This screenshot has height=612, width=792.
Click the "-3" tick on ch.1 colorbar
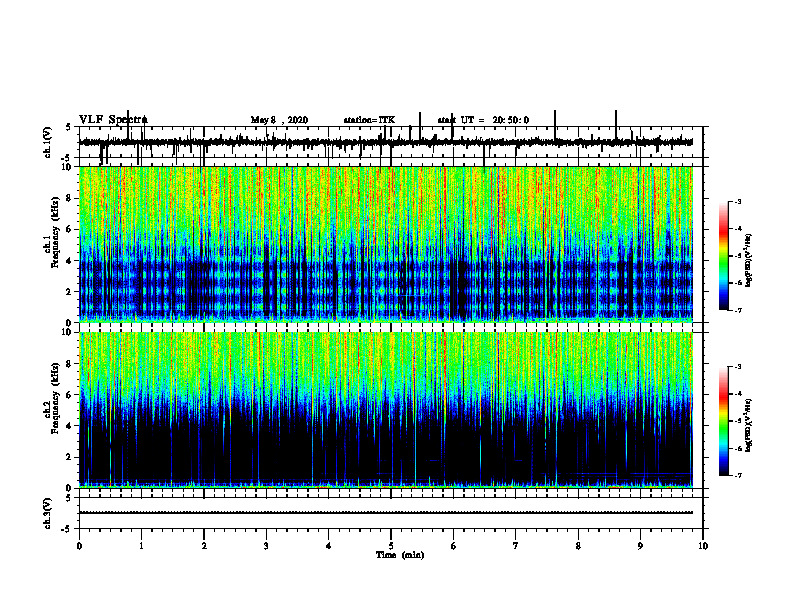pyautogui.click(x=738, y=202)
